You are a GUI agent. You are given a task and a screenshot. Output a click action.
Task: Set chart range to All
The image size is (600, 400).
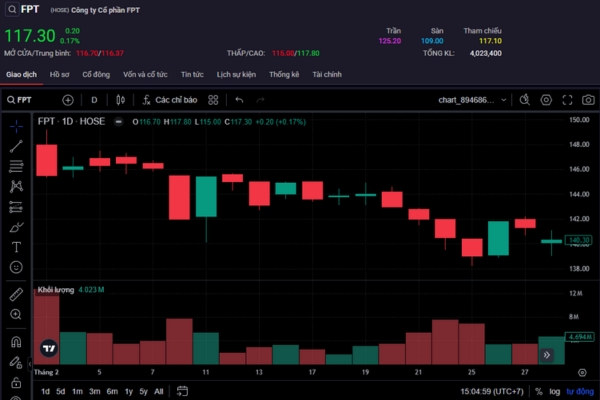pyautogui.click(x=159, y=391)
